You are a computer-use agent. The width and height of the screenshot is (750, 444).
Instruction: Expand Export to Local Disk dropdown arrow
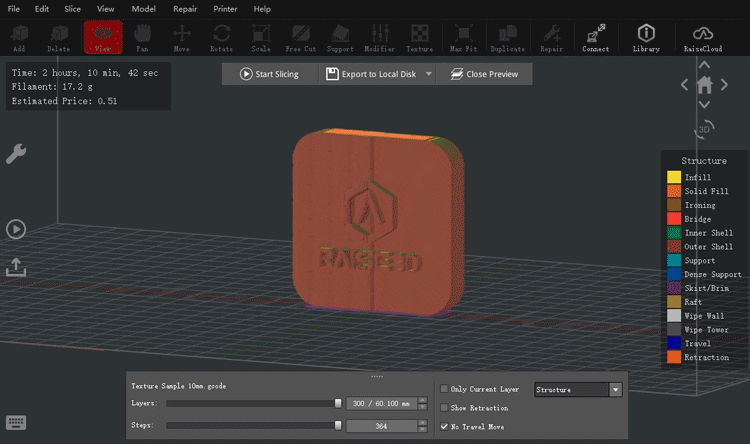click(429, 74)
